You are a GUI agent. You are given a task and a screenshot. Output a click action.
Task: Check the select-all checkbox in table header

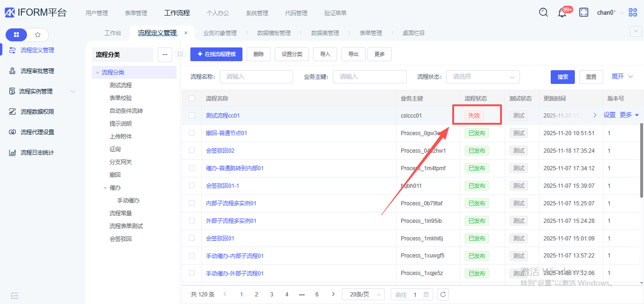pos(192,98)
